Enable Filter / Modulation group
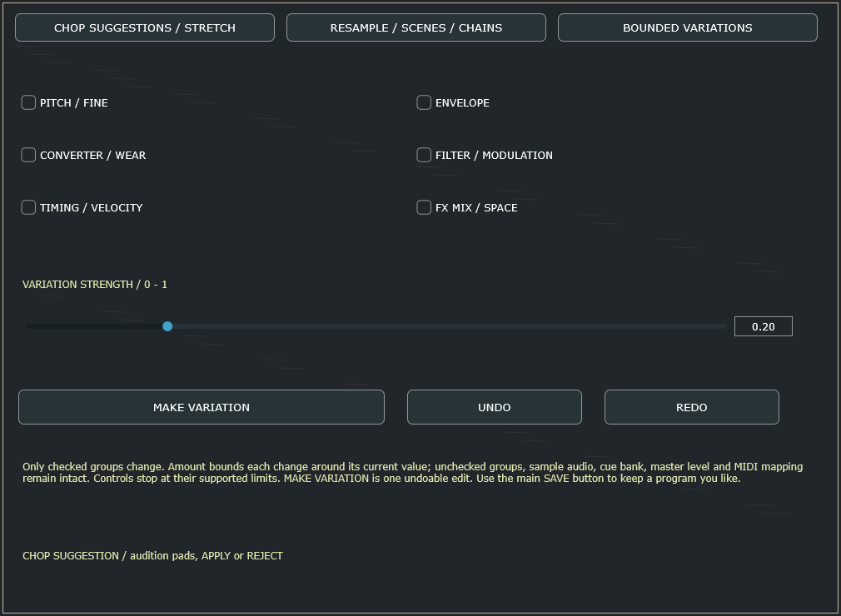The width and height of the screenshot is (841, 616). [x=424, y=155]
